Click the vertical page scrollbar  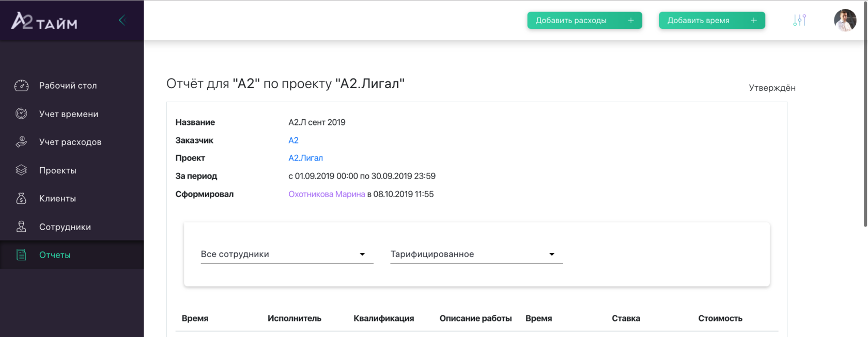pyautogui.click(x=865, y=114)
